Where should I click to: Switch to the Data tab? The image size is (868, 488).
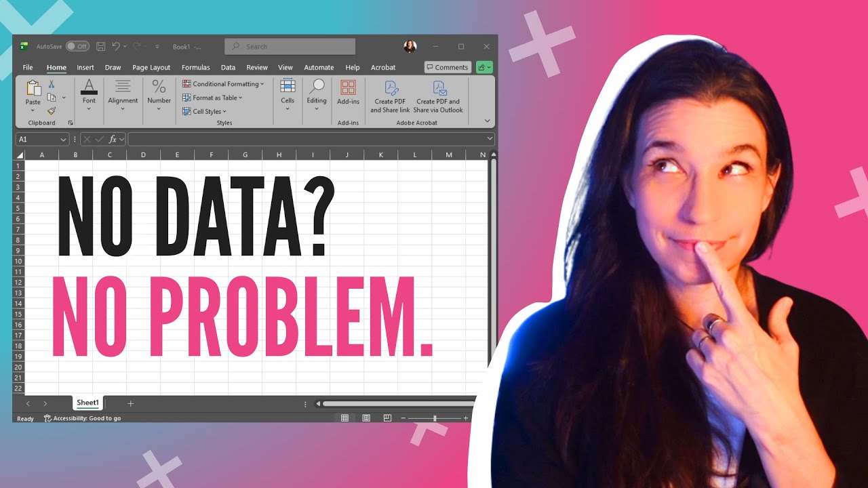click(x=228, y=67)
